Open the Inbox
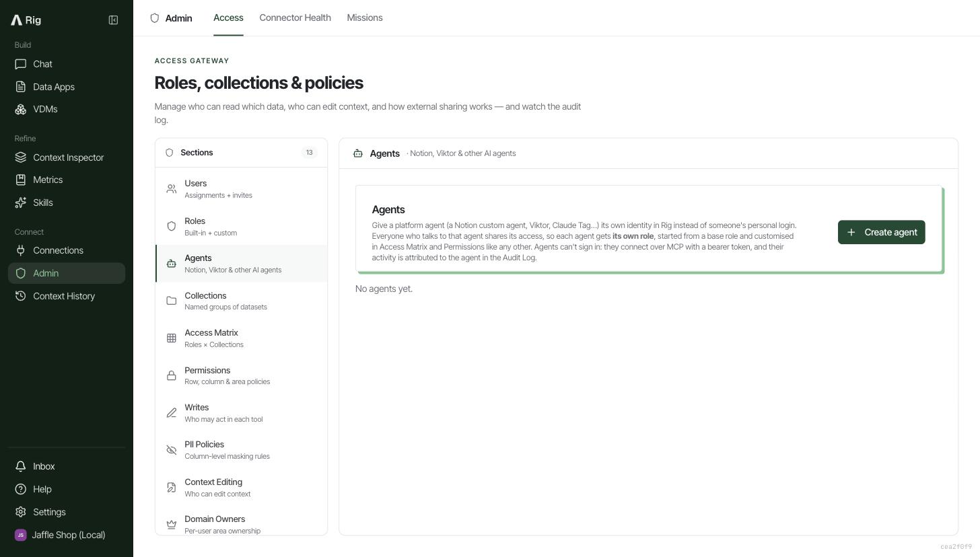The width and height of the screenshot is (980, 557). pyautogui.click(x=67, y=466)
